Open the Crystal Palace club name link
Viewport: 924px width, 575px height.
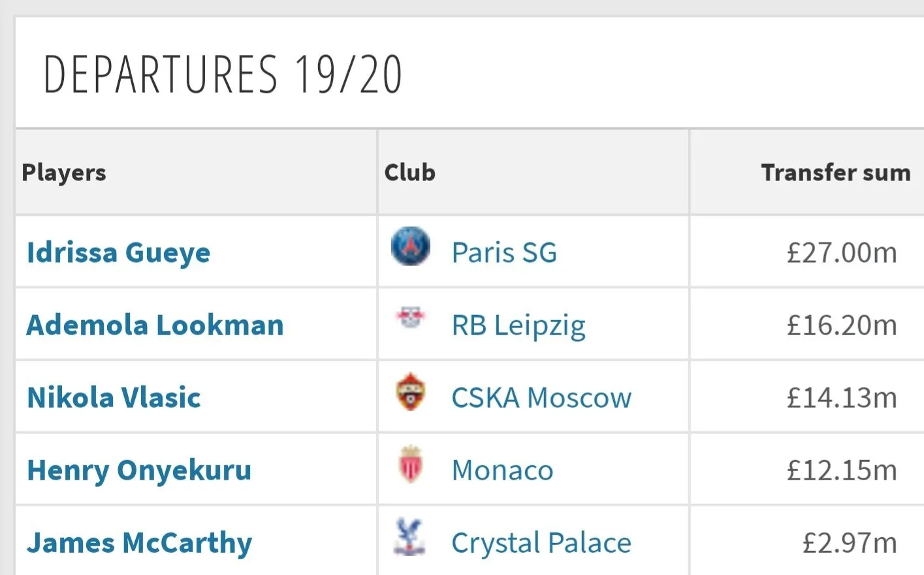541,543
